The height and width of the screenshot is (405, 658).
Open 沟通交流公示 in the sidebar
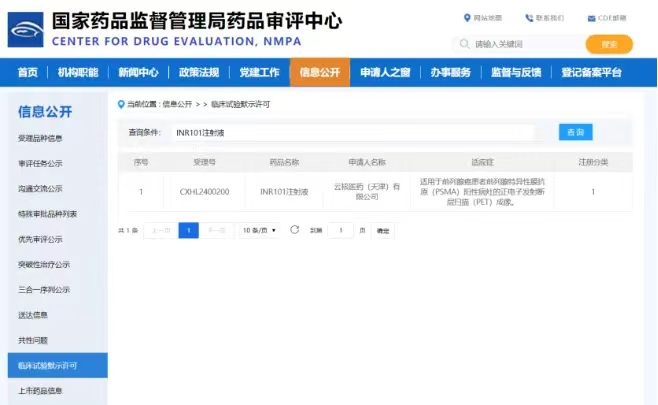click(40, 188)
